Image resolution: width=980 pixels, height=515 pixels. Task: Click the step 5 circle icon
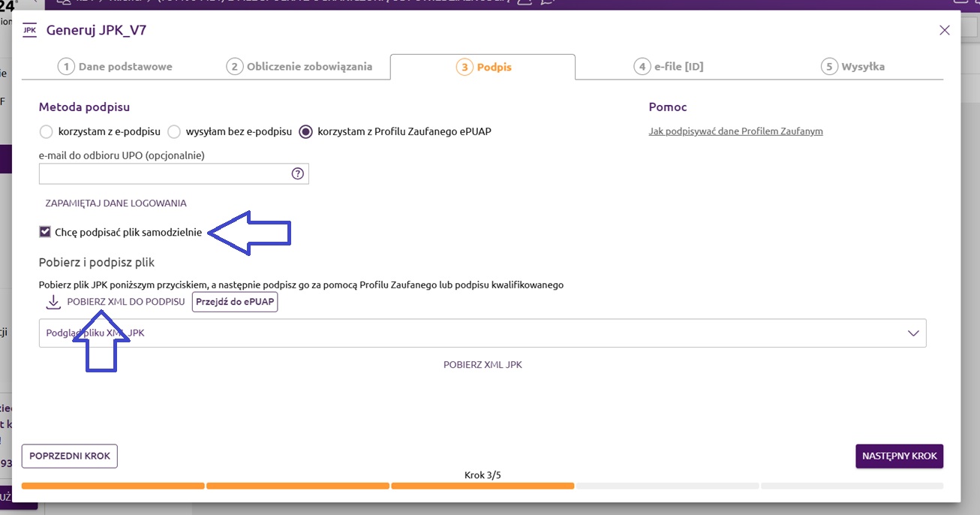coord(829,67)
